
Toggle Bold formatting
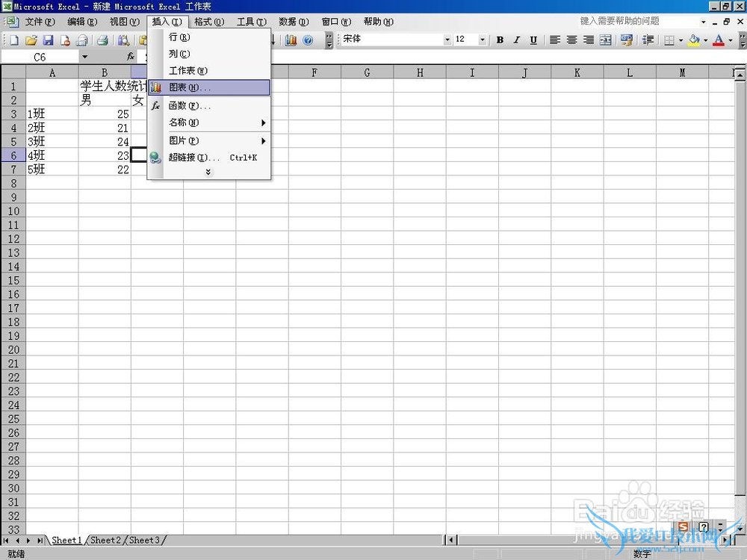pyautogui.click(x=500, y=40)
